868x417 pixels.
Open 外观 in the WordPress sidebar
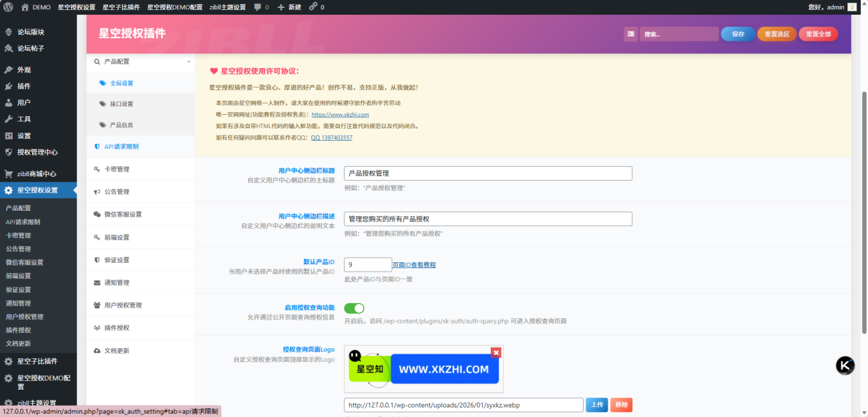click(x=24, y=70)
